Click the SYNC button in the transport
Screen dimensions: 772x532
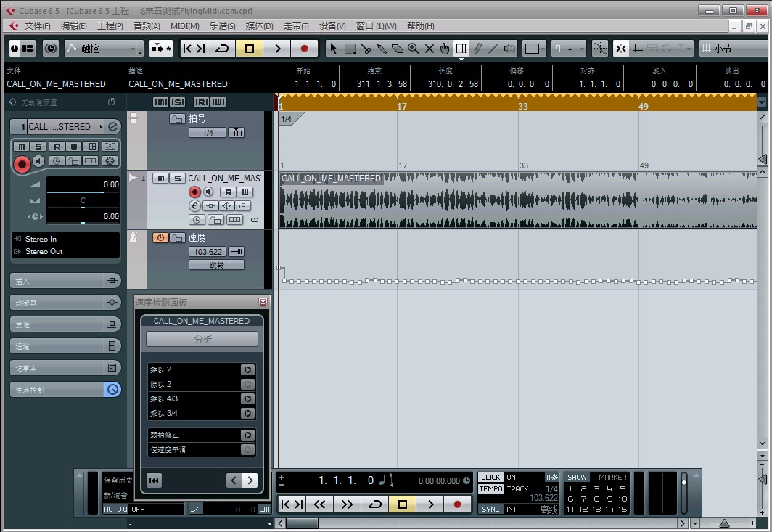491,509
